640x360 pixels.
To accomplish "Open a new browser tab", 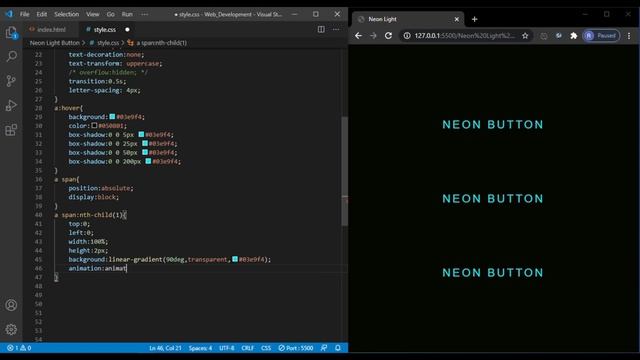I will [x=474, y=19].
